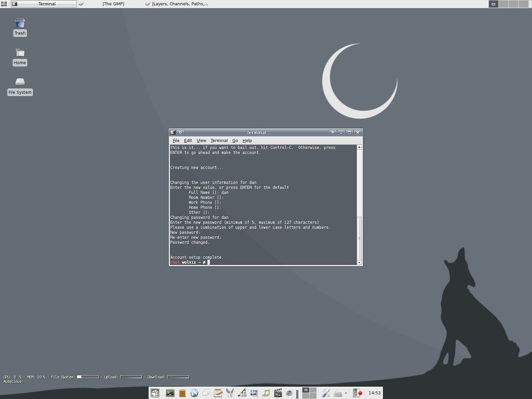Launch the text editor notepad icon

(218, 393)
